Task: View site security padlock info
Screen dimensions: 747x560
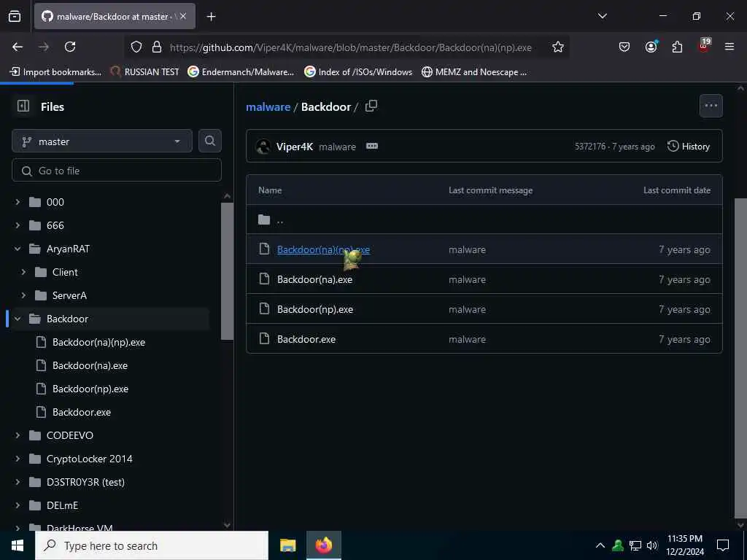Action: (157, 47)
